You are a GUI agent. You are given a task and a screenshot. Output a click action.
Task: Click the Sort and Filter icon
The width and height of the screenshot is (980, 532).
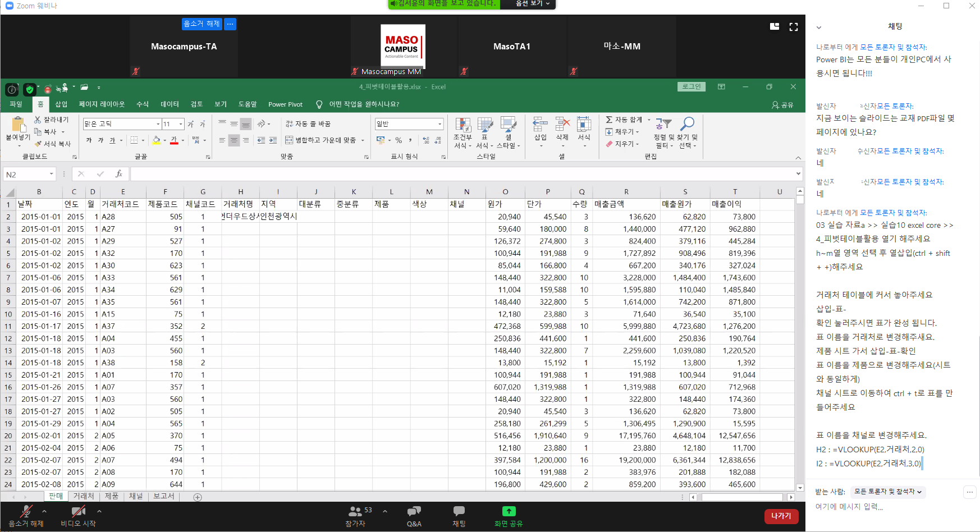663,124
